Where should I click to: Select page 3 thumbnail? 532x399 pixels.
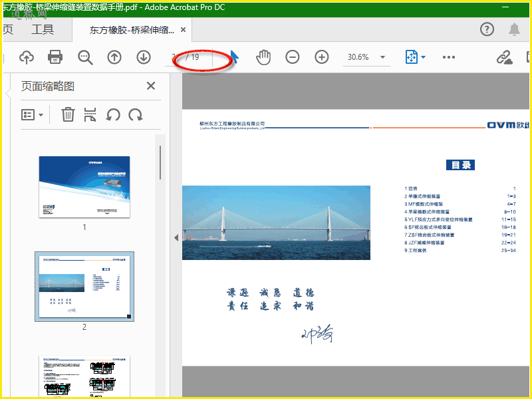tap(84, 376)
